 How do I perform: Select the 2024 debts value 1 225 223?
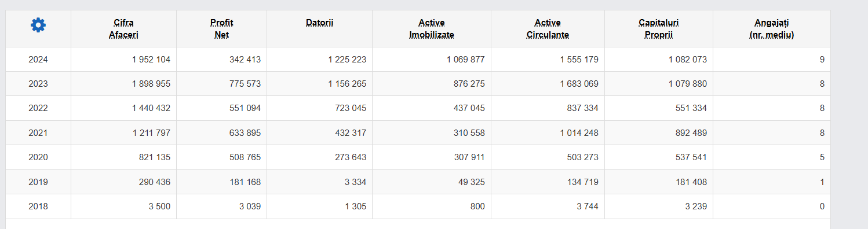pyautogui.click(x=347, y=60)
